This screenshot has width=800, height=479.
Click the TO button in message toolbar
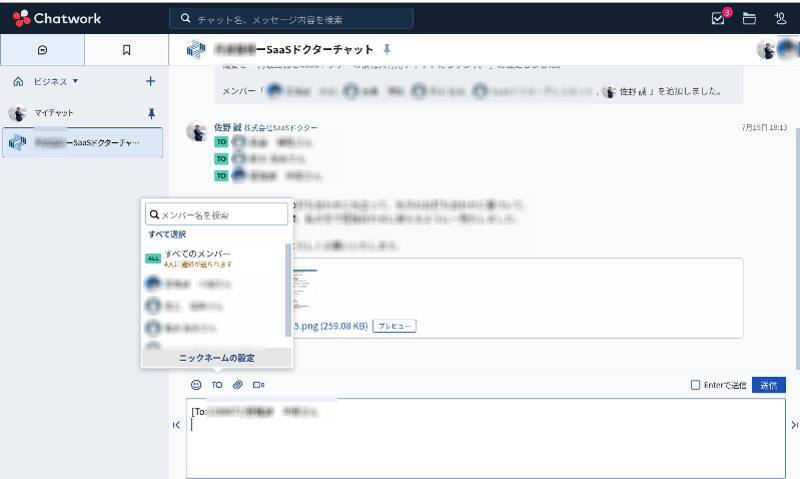point(217,385)
